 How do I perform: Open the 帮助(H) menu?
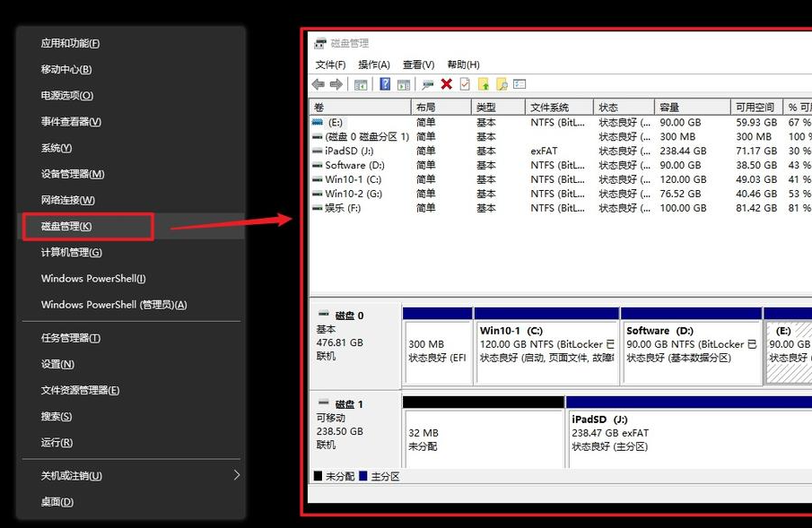click(x=460, y=64)
